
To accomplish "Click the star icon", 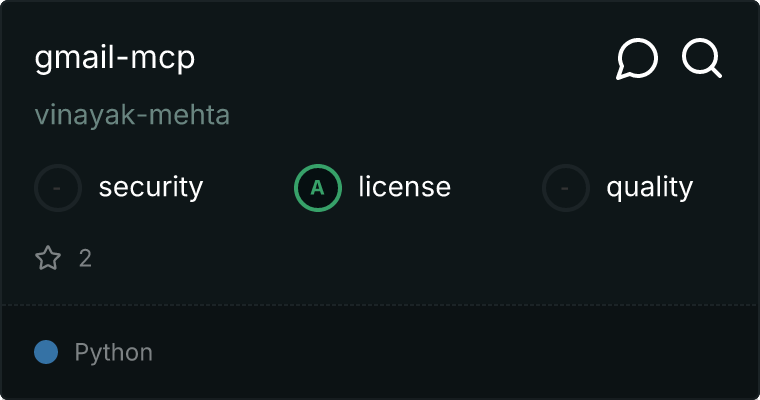I will coord(48,259).
